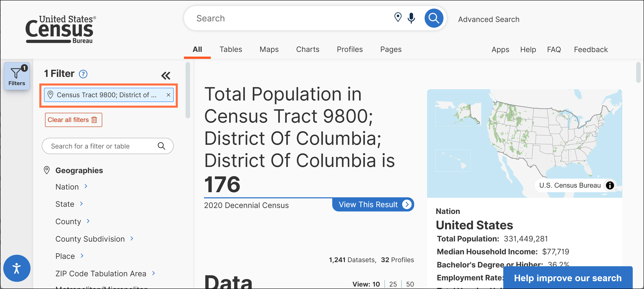
Task: Click Help improve our search button
Action: tap(568, 278)
